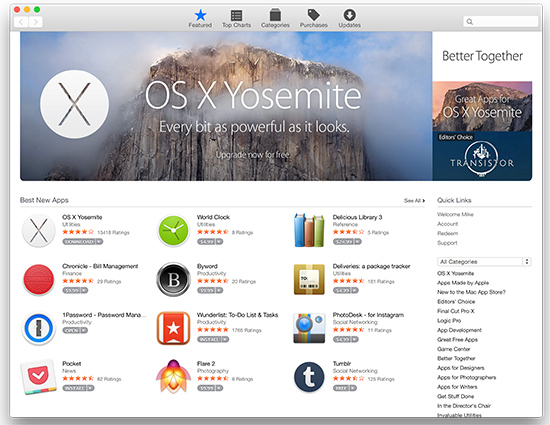This screenshot has width=550, height=425.
Task: Open arrow menu beside Pocket Install button
Action: pyautogui.click(x=90, y=388)
